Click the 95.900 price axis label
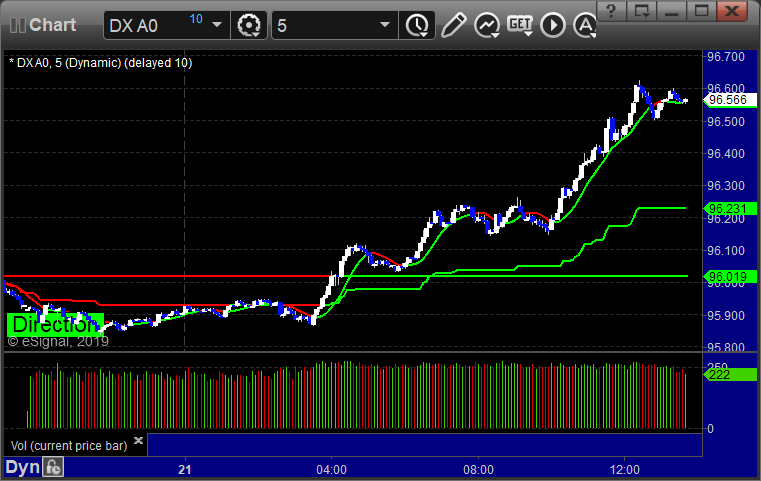 726,316
